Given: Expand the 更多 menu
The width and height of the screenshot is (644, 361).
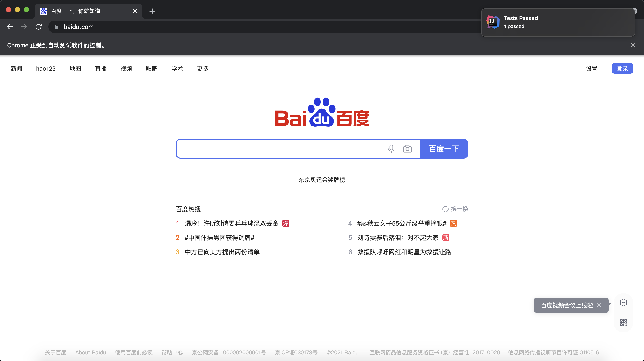Looking at the screenshot, I should click(203, 68).
